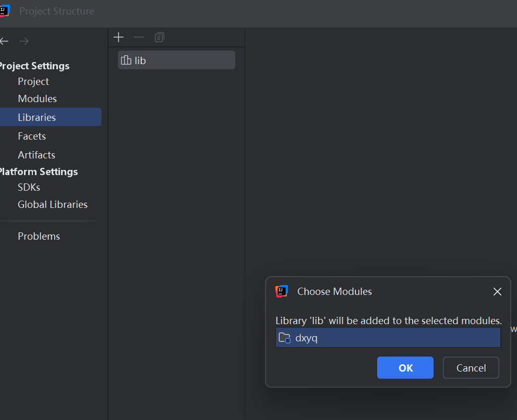Open the Modules settings page

(x=37, y=98)
